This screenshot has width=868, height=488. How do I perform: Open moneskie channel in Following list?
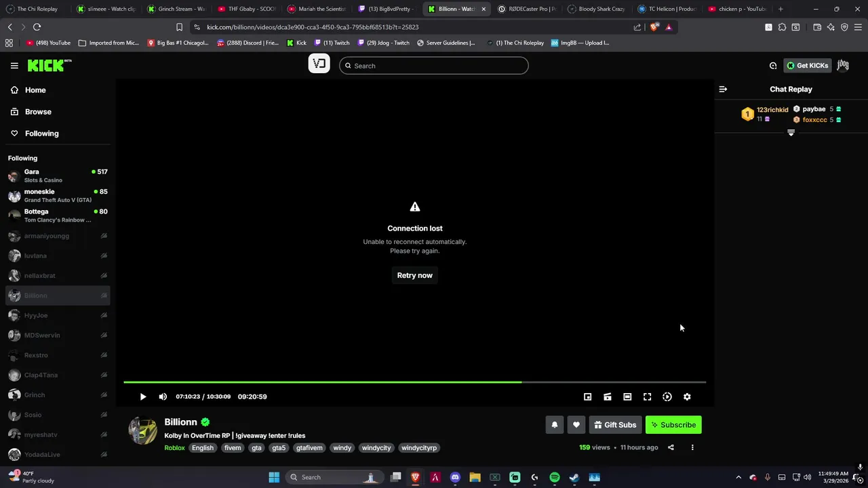pos(58,195)
